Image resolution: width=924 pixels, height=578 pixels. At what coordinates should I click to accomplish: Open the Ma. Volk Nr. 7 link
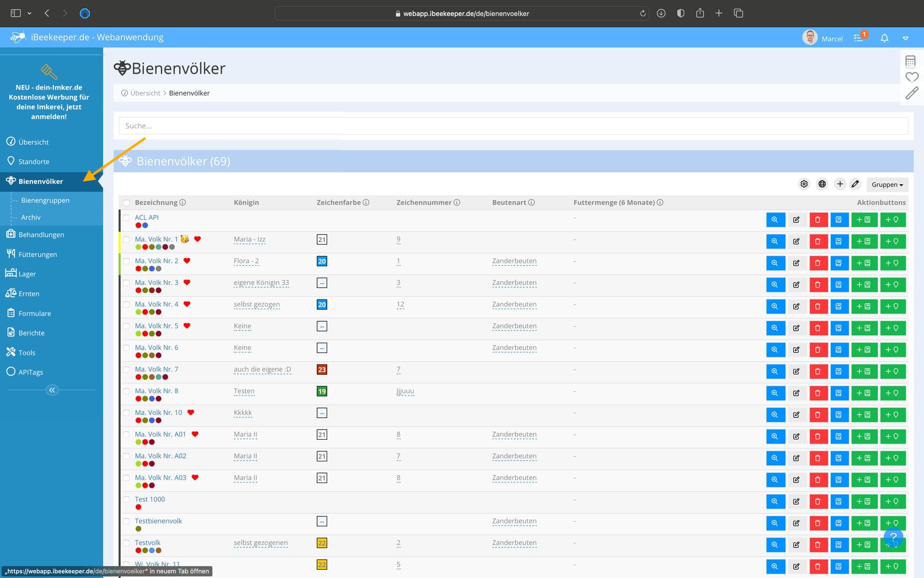pos(156,369)
